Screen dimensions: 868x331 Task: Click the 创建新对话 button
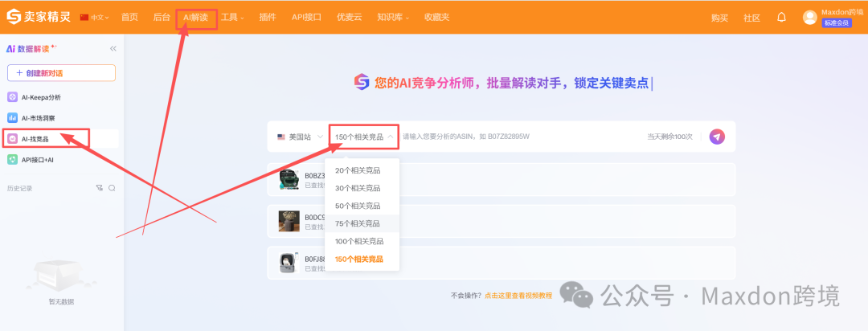61,73
